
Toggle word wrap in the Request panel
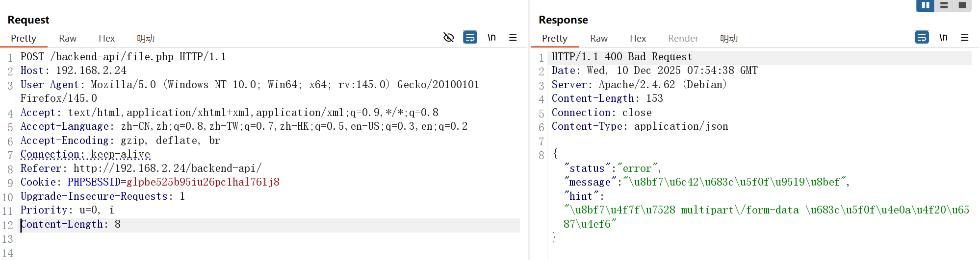(470, 38)
